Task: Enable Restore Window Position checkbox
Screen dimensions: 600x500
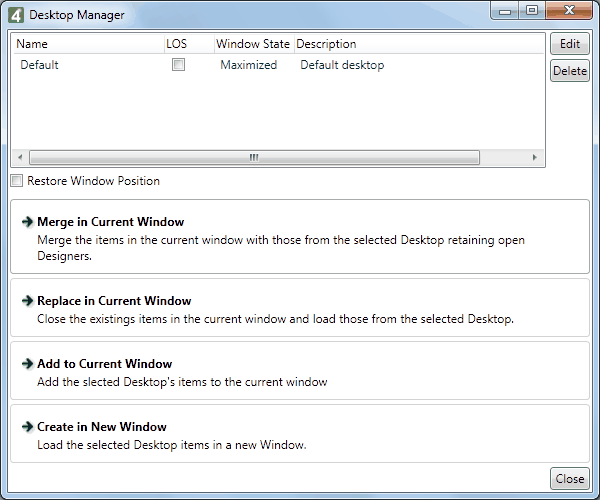Action: coord(17,181)
